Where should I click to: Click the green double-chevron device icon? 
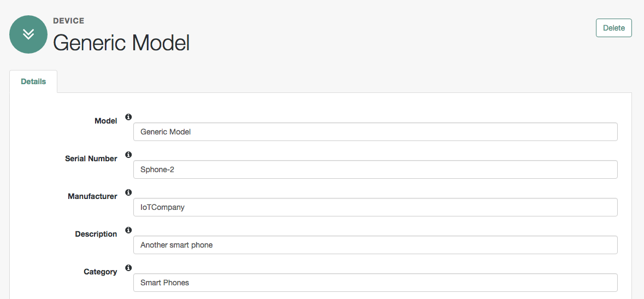[28, 34]
